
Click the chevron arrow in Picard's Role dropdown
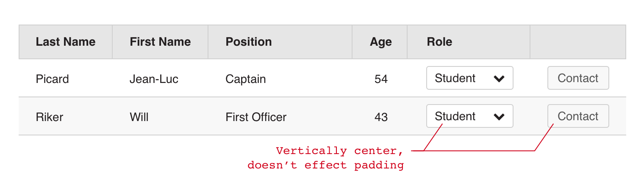[499, 79]
